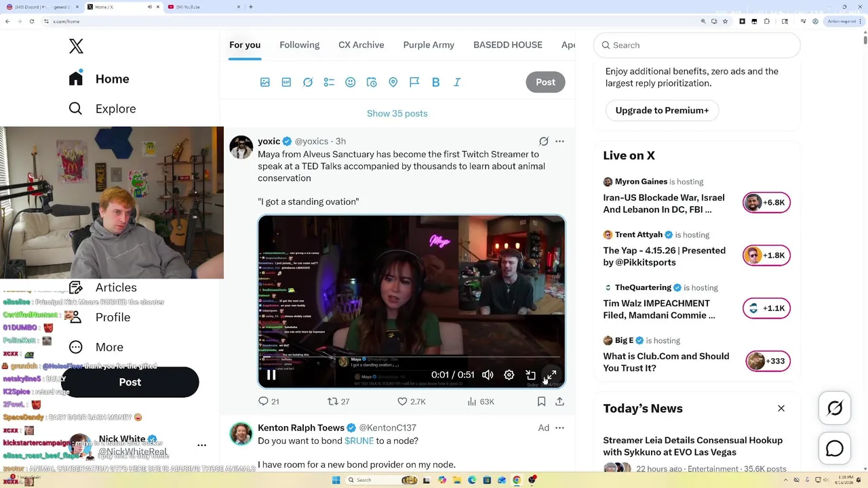Viewport: 868px width, 488px height.
Task: Join Big E live space with +333
Action: 768,361
